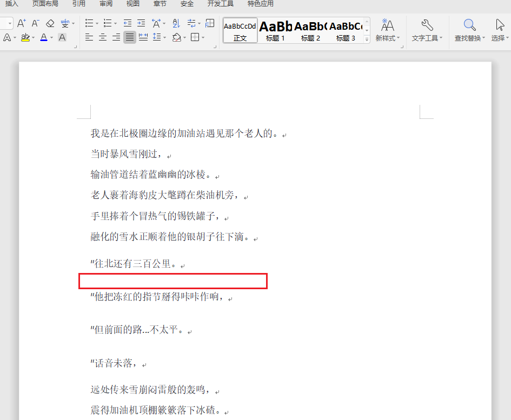The width and height of the screenshot is (511, 420).
Task: Toggle justified paragraph alignment
Action: point(129,38)
